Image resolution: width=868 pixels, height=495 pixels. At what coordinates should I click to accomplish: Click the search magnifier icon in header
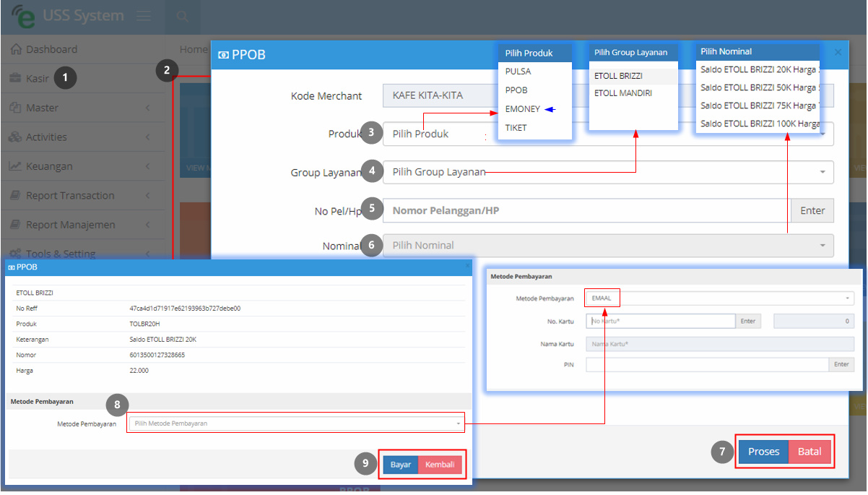pos(183,16)
